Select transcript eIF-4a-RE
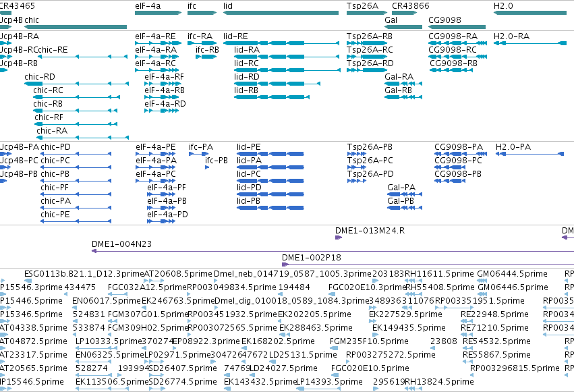Image resolution: width=574 pixels, height=392 pixels. click(x=156, y=43)
